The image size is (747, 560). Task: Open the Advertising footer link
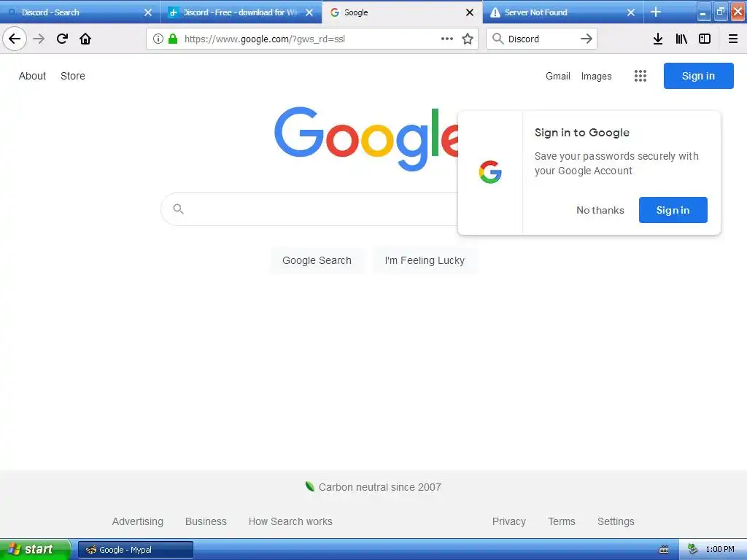pos(138,521)
